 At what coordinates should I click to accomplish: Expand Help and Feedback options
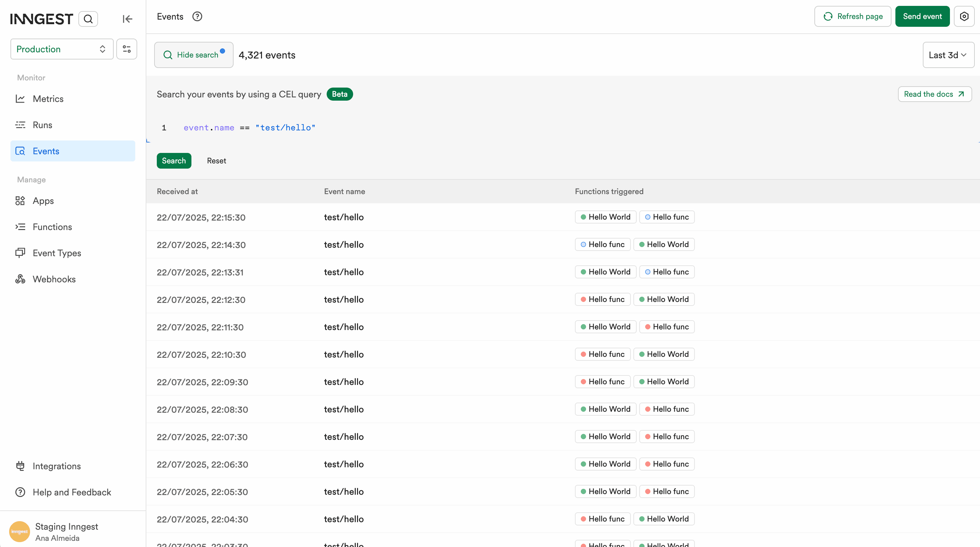pyautogui.click(x=72, y=492)
